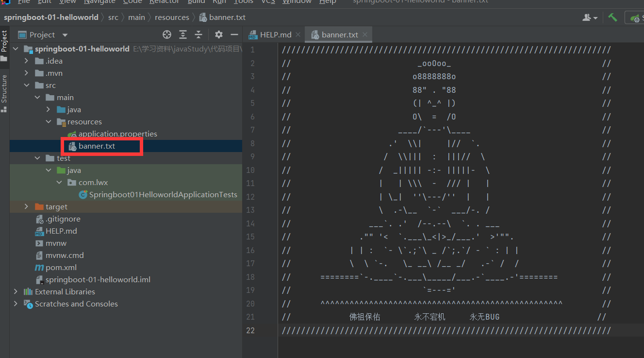Click the Maven icon beside pom.xml

39,268
